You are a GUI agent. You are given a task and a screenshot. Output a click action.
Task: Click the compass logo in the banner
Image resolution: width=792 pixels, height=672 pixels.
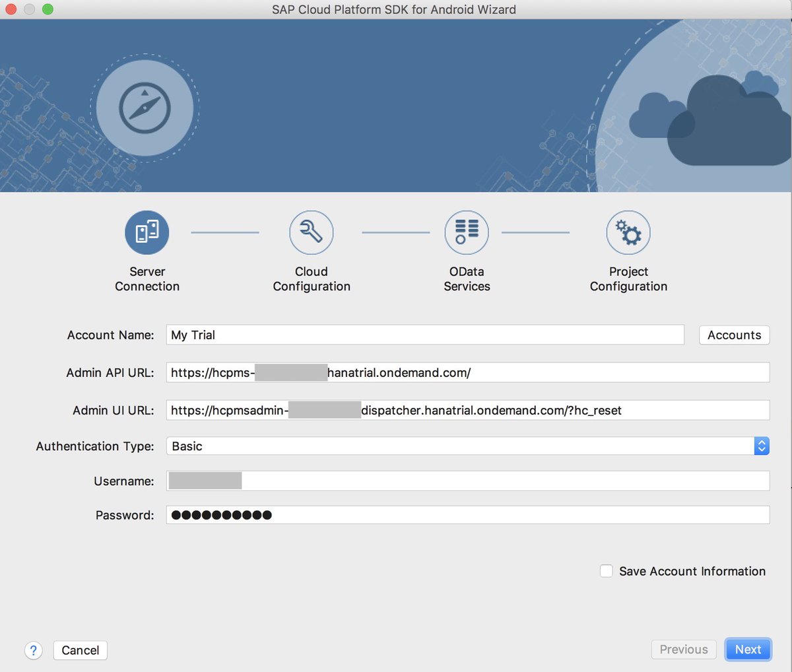click(x=145, y=108)
